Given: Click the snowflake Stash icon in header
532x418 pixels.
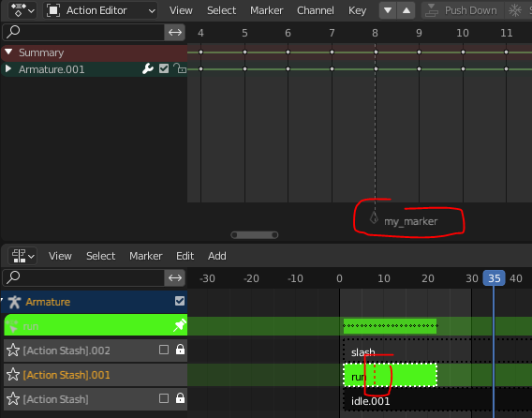Looking at the screenshot, I should coord(515,10).
